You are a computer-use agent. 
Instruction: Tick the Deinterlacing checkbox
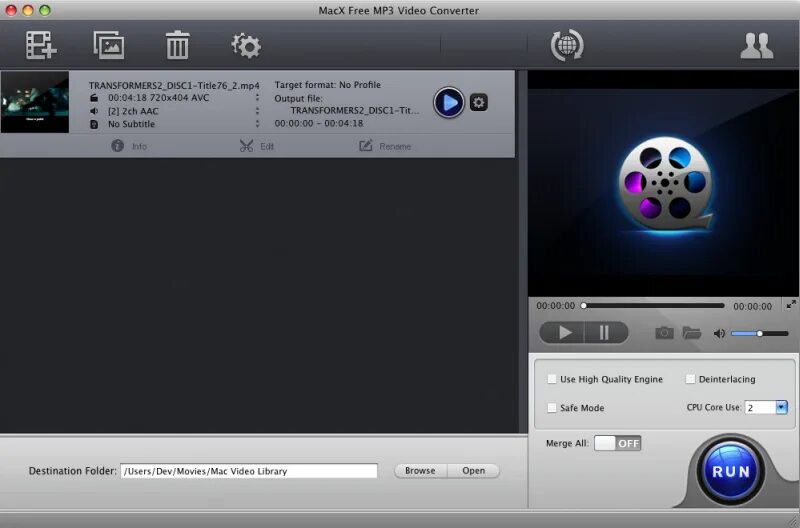[690, 379]
